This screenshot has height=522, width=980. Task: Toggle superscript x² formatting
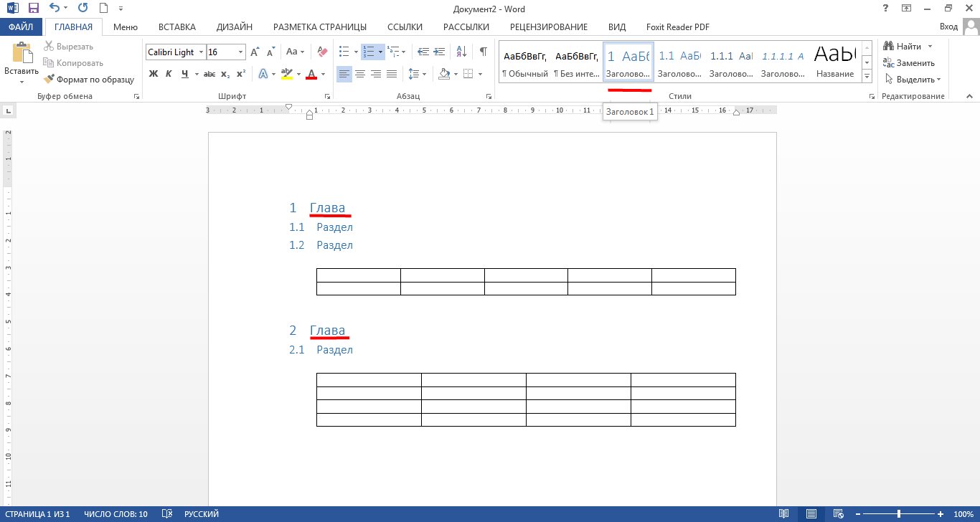241,74
